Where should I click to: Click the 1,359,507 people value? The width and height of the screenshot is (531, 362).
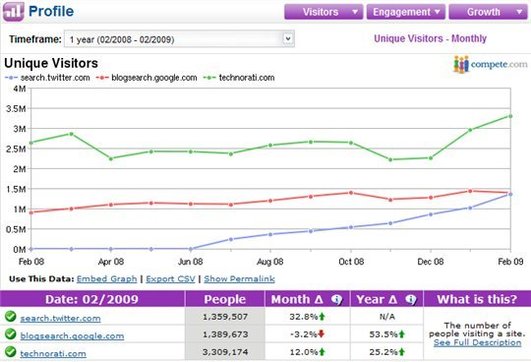click(225, 317)
